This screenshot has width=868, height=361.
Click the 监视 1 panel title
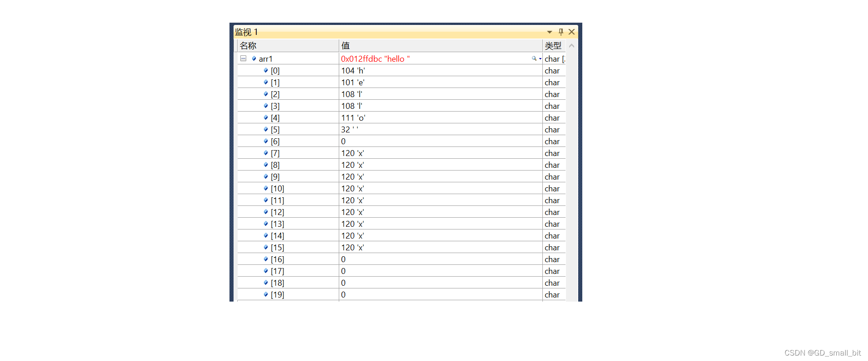tap(246, 32)
